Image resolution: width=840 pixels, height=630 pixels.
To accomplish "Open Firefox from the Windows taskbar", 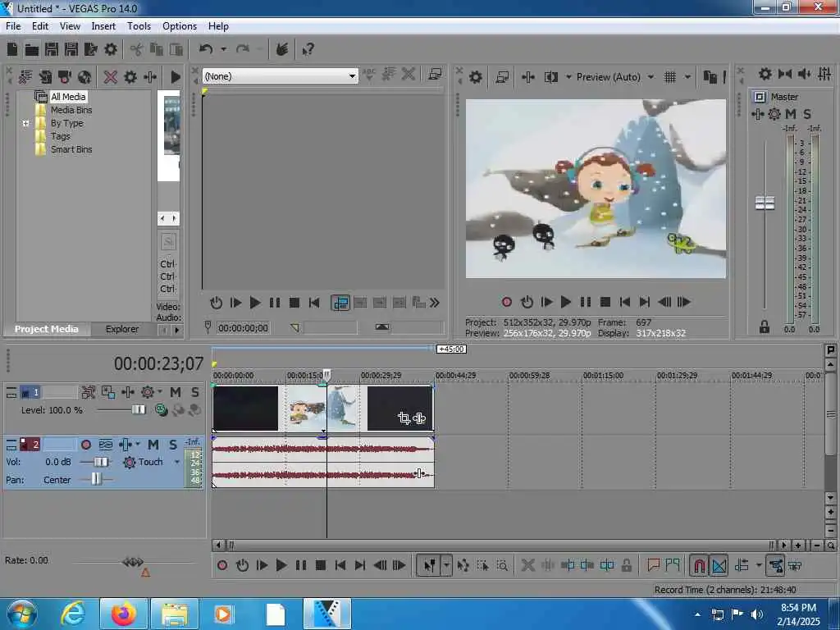I will point(123,614).
